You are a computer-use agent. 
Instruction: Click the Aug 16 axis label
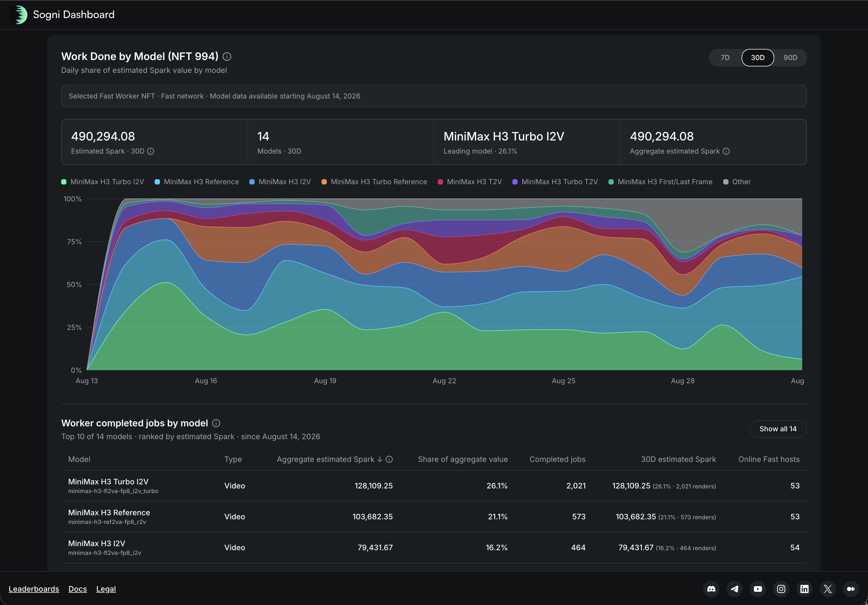point(206,381)
